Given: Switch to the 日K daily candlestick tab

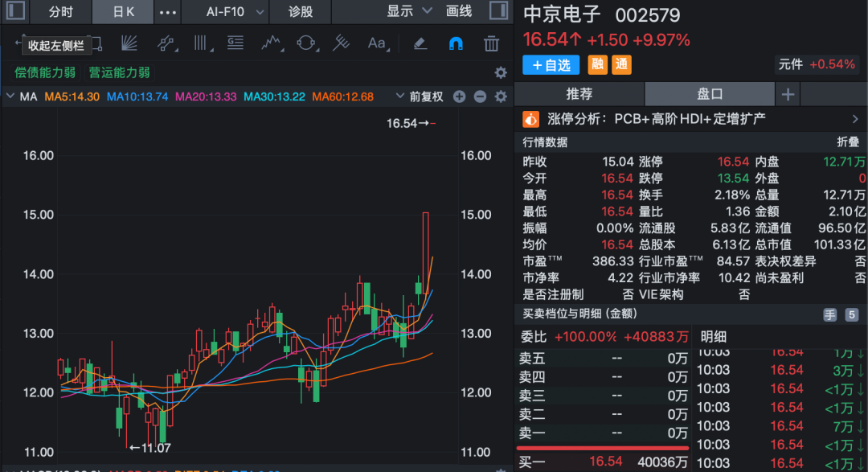Looking at the screenshot, I should point(123,11).
